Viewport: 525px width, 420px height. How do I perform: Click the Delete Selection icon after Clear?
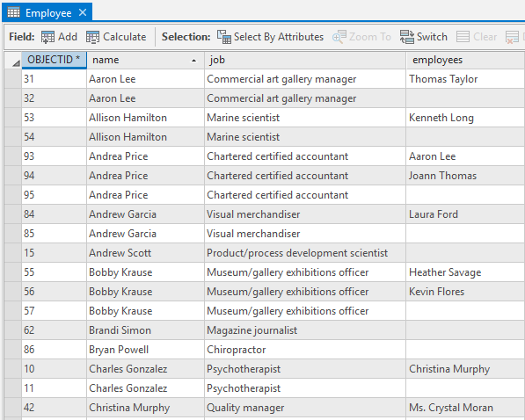[x=512, y=37]
